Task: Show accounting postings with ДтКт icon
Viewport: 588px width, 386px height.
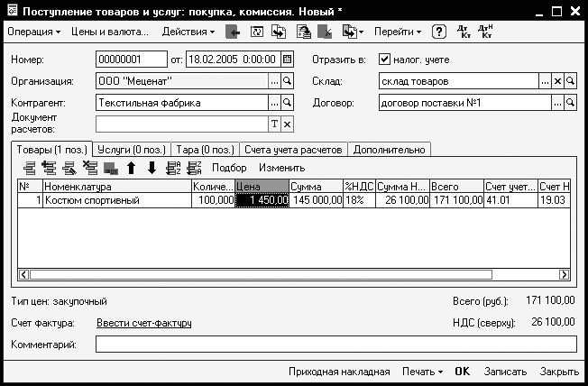Action: [464, 32]
